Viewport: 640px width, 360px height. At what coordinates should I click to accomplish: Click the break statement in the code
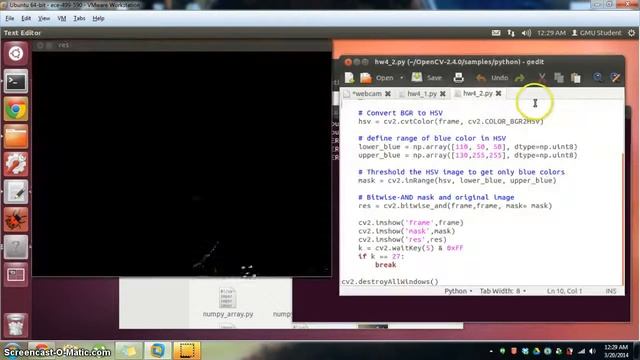pyautogui.click(x=385, y=265)
